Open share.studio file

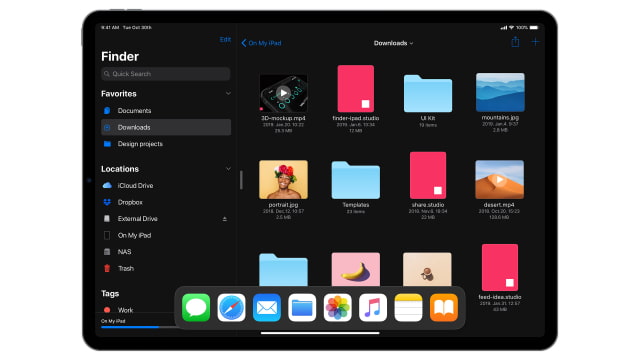pos(428,175)
